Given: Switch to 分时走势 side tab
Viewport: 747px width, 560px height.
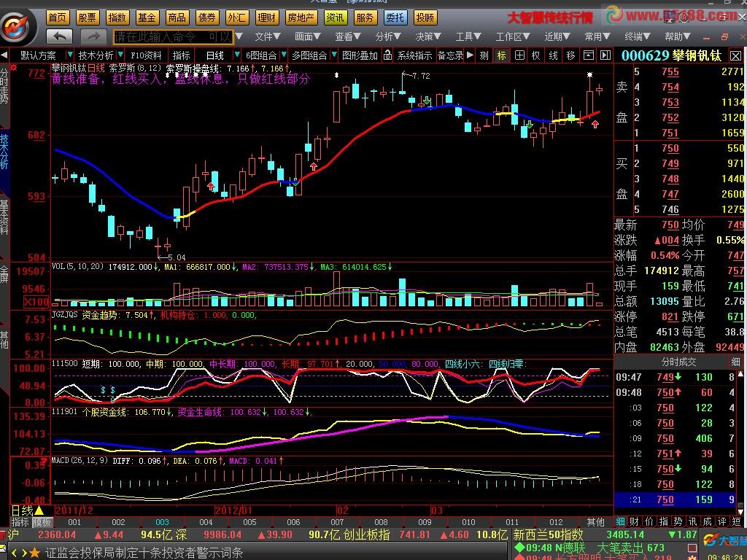Looking at the screenshot, I should (x=4, y=86).
